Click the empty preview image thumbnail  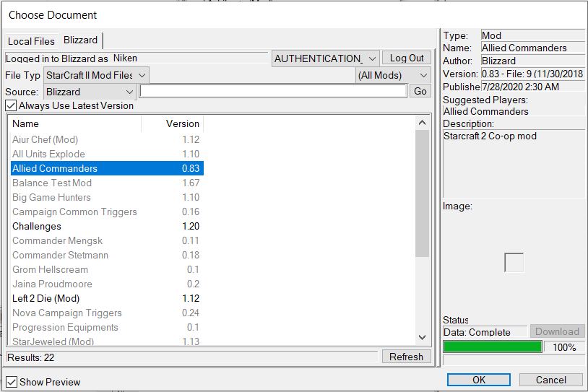[x=514, y=263]
